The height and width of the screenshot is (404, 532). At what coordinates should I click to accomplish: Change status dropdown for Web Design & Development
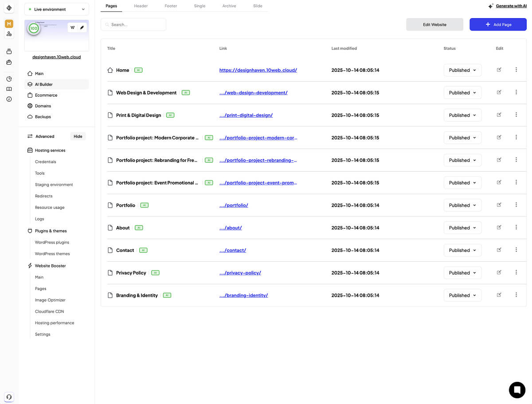462,93
